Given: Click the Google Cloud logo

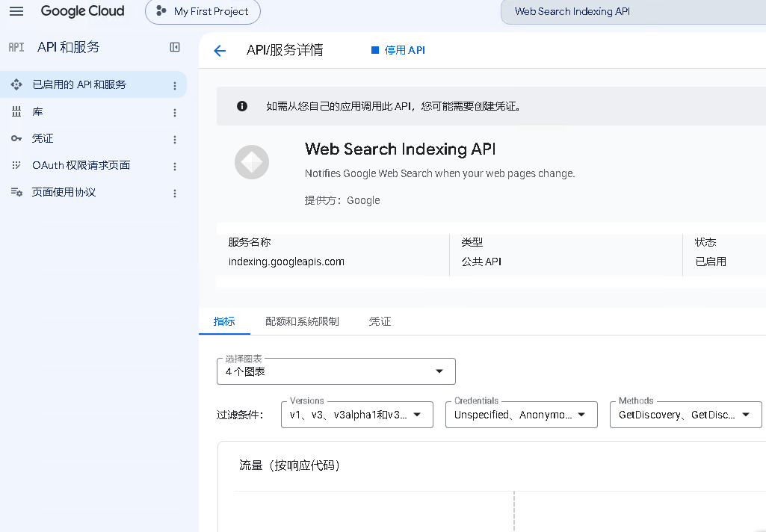Looking at the screenshot, I should 82,11.
